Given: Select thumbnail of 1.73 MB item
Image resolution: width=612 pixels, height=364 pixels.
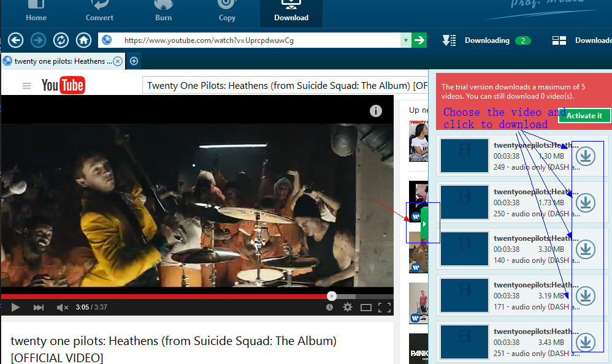Looking at the screenshot, I should (x=464, y=202).
